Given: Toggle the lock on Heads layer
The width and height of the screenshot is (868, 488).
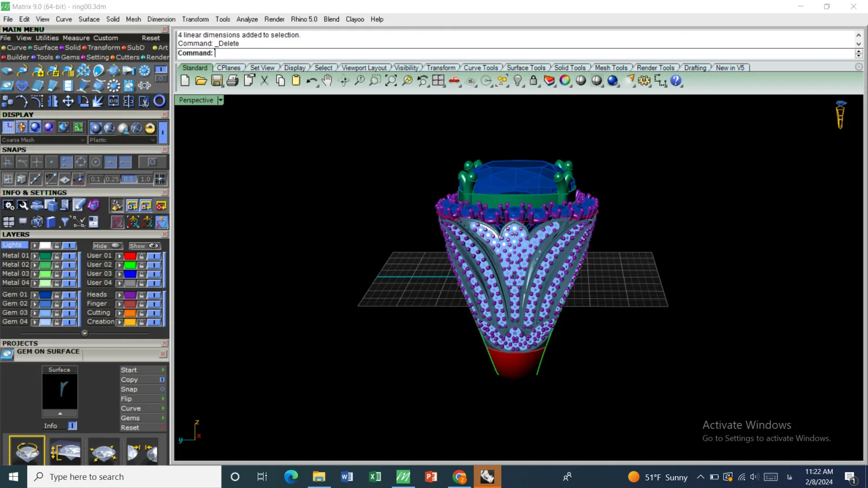Looking at the screenshot, I should (142, 295).
